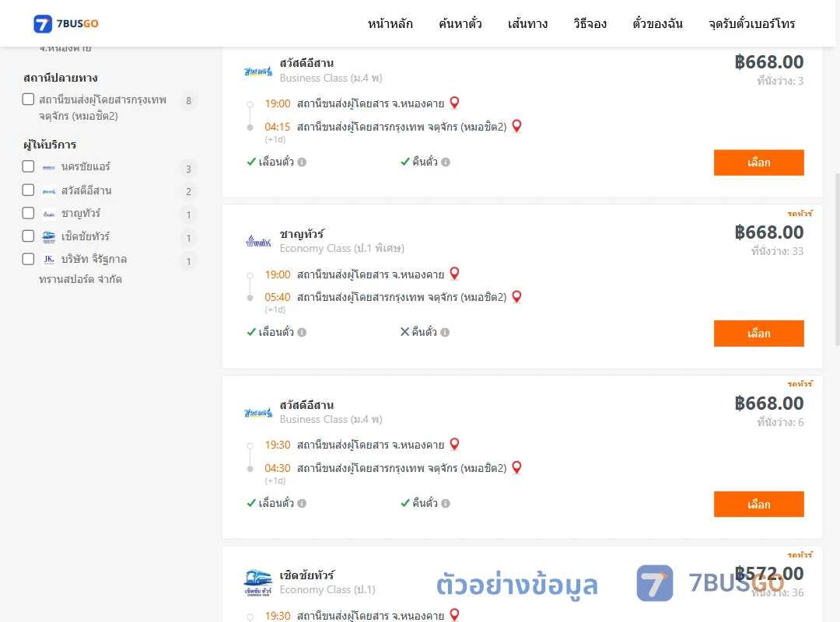Click the ฿572.00 price of เชิดชัยทัวร์
840x622 pixels.
[768, 574]
